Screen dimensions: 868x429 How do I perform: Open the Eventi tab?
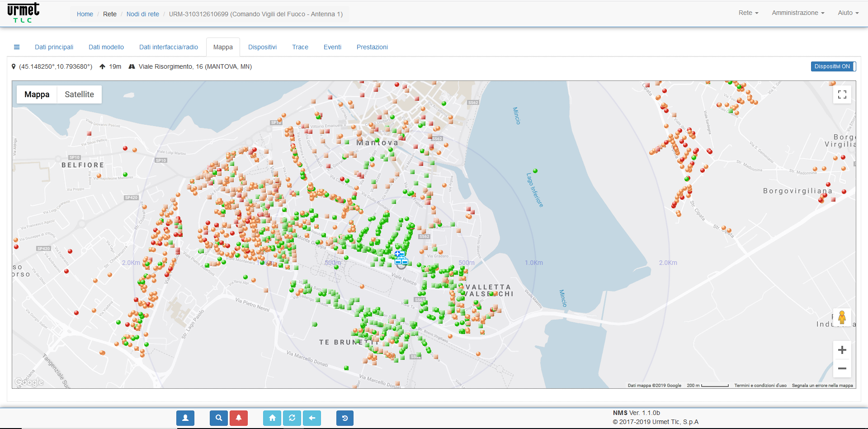332,47
